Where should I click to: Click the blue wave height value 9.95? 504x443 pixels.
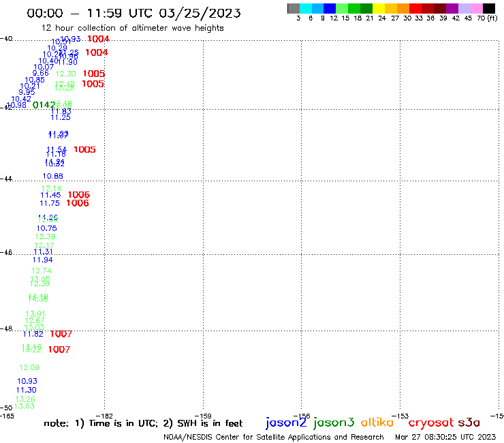(27, 92)
